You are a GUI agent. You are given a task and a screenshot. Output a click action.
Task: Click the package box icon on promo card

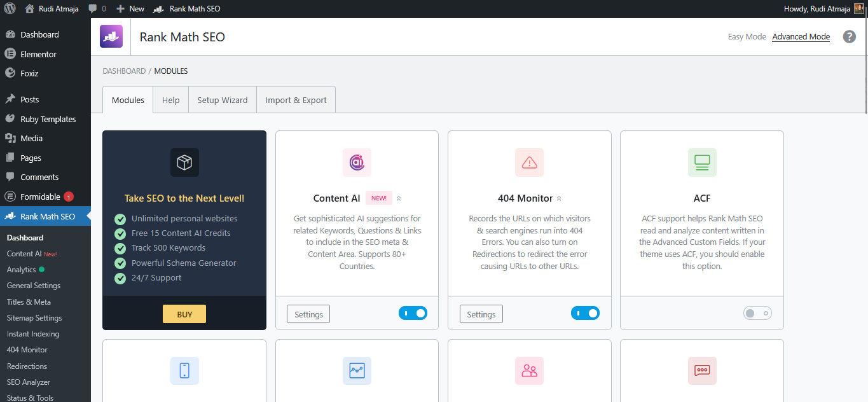pyautogui.click(x=184, y=163)
